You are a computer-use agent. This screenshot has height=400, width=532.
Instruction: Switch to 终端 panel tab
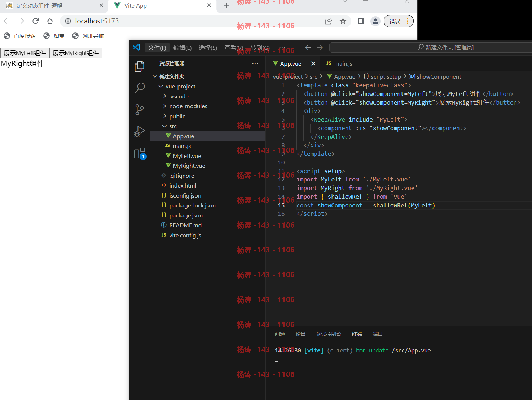click(x=357, y=334)
